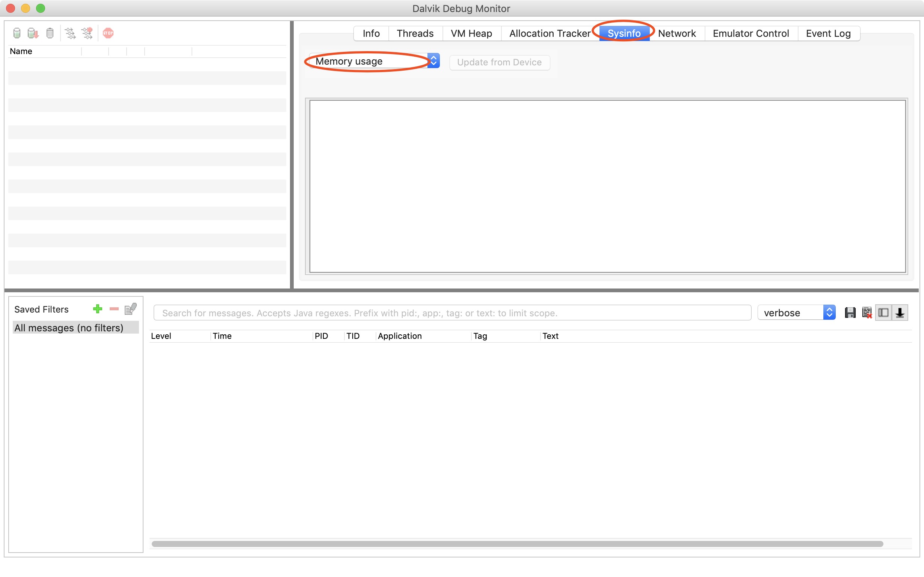Add a new logcat filter with green plus

tap(98, 309)
